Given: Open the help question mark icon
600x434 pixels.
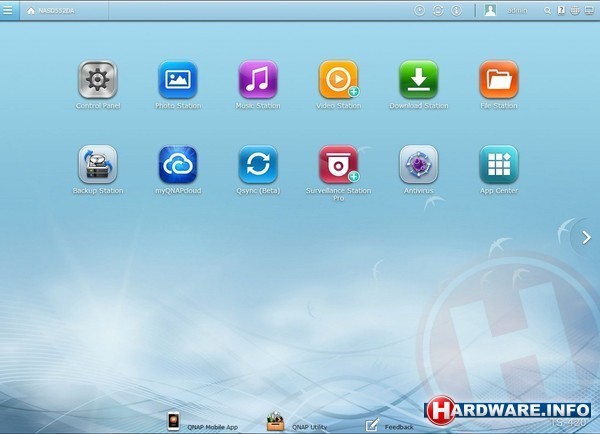Looking at the screenshot, I should click(x=561, y=10).
